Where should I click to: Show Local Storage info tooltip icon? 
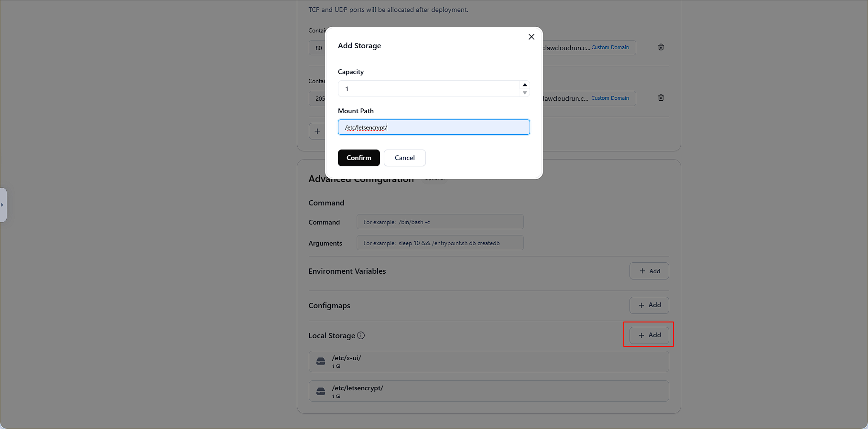[x=361, y=335]
